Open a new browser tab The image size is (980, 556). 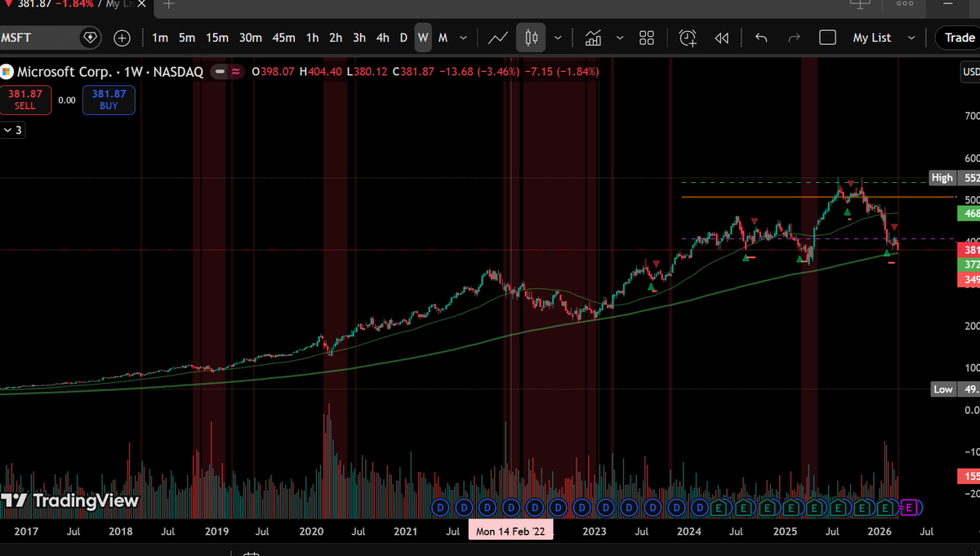(169, 4)
